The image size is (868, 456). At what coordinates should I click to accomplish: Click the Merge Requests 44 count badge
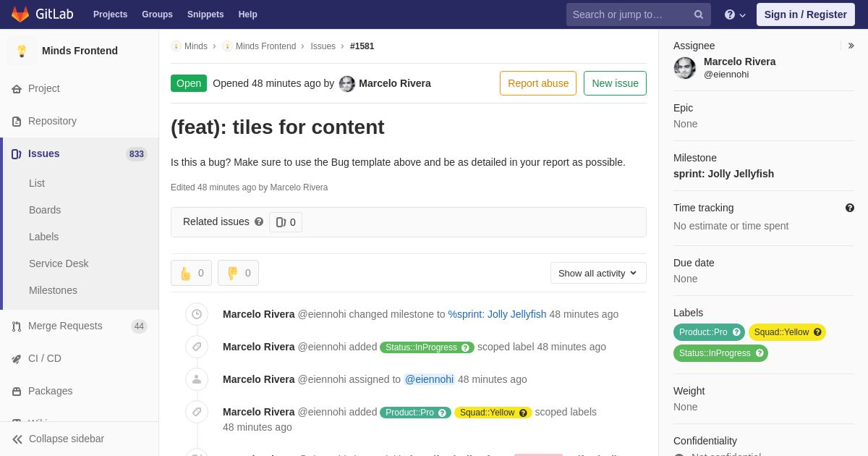coord(139,326)
